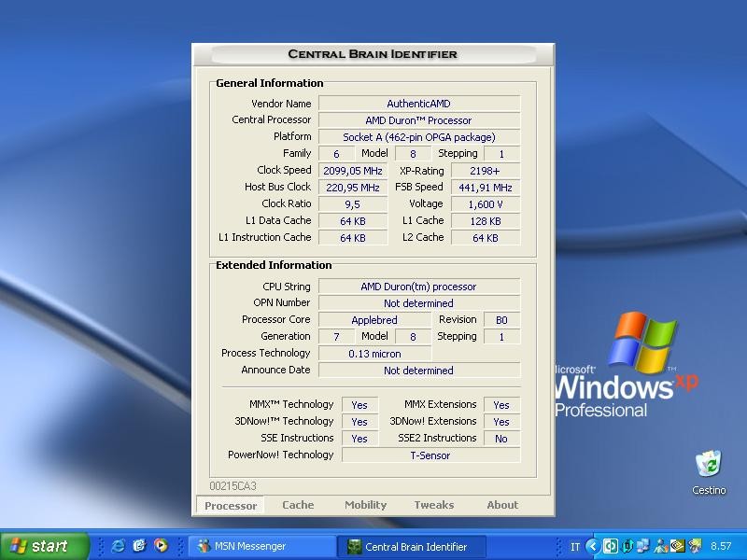Click the General Information group heading
Screen dimensions: 747x560
pos(270,83)
